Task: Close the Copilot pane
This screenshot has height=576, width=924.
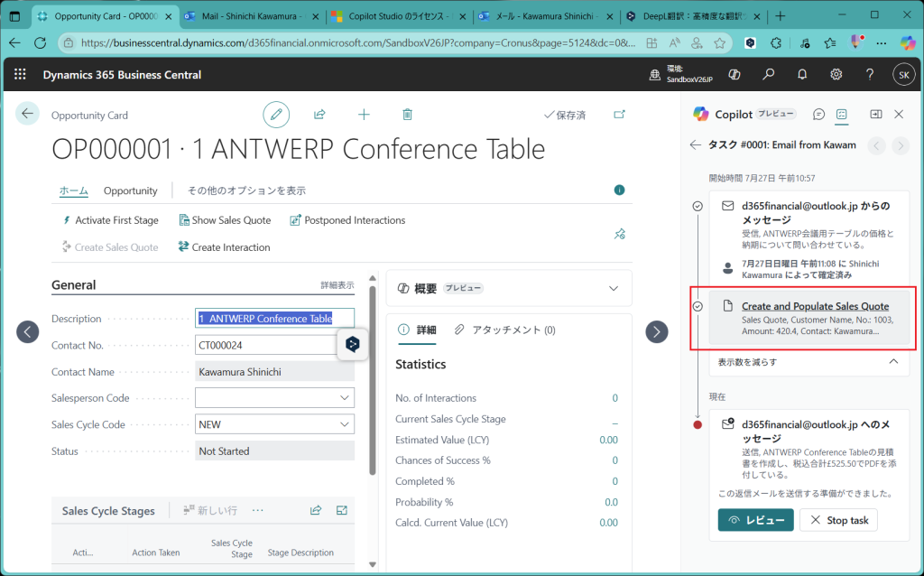Action: pos(899,115)
